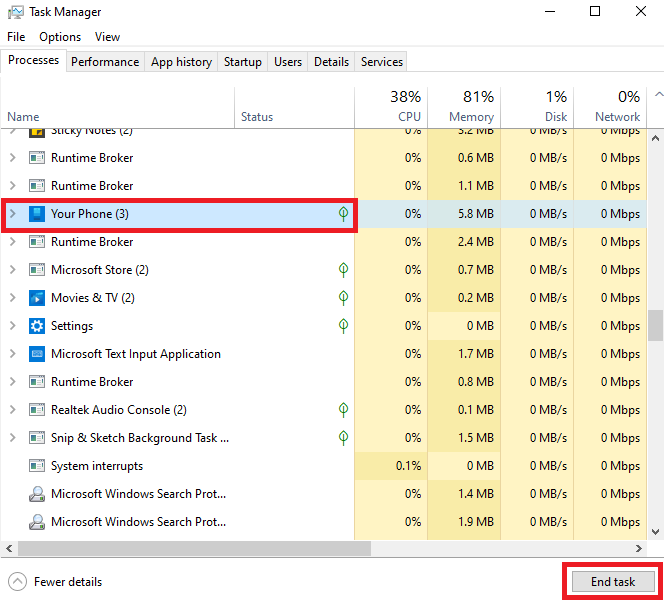Click the Microsoft Store process icon

[x=37, y=270]
